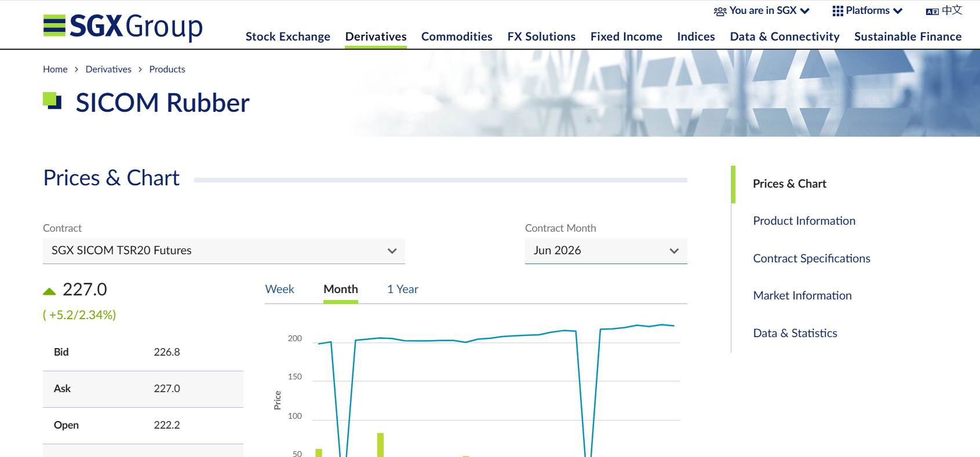The width and height of the screenshot is (980, 457).
Task: Open the Stock Exchange menu
Action: click(288, 36)
